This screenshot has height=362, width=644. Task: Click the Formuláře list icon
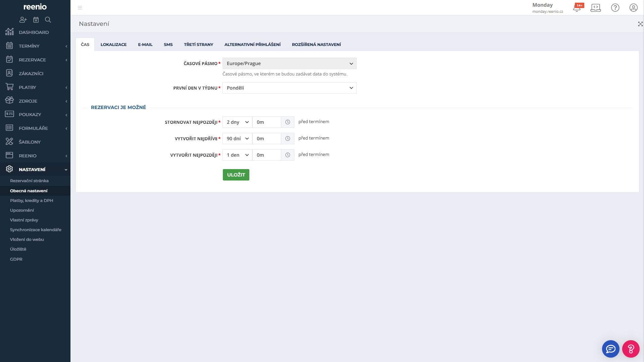pyautogui.click(x=9, y=128)
